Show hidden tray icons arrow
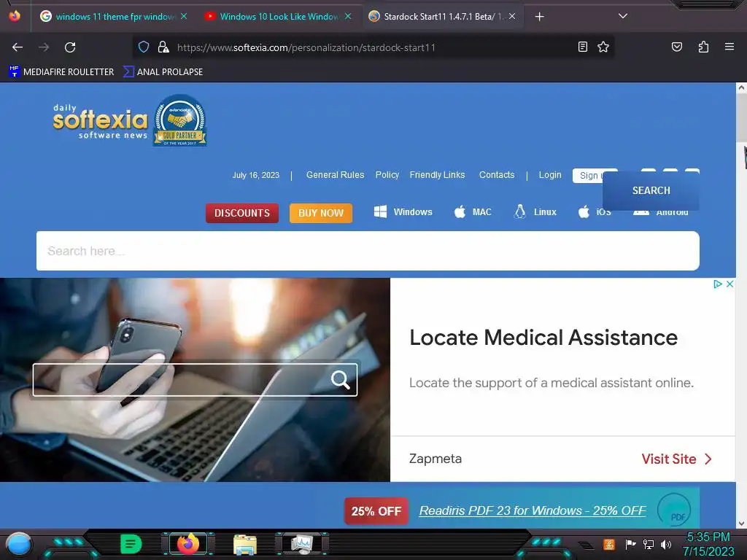This screenshot has height=560, width=747. point(586,545)
